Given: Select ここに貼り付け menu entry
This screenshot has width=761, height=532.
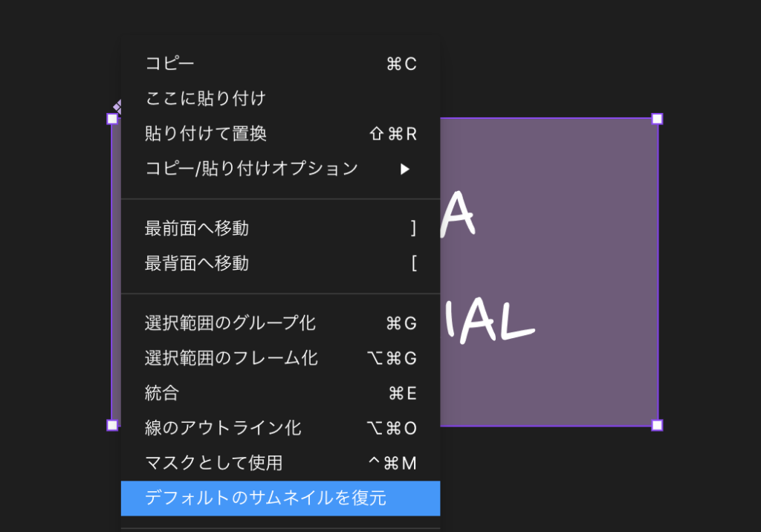Looking at the screenshot, I should [x=205, y=99].
